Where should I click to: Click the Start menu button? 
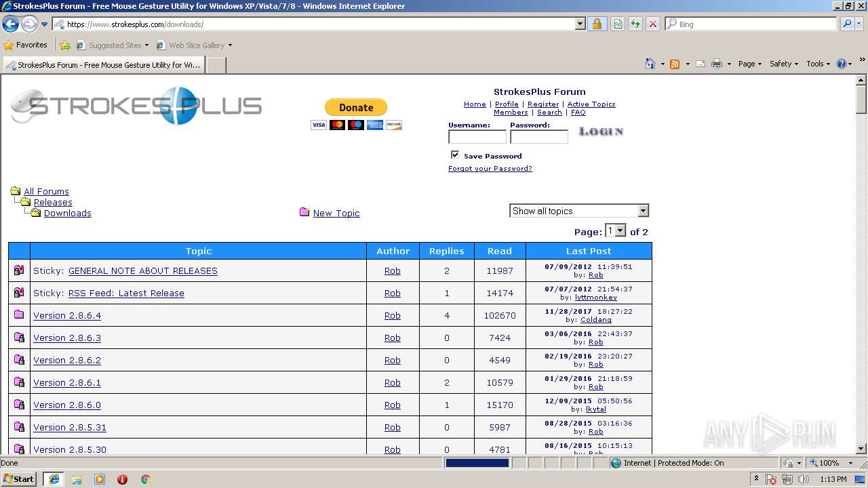click(19, 479)
